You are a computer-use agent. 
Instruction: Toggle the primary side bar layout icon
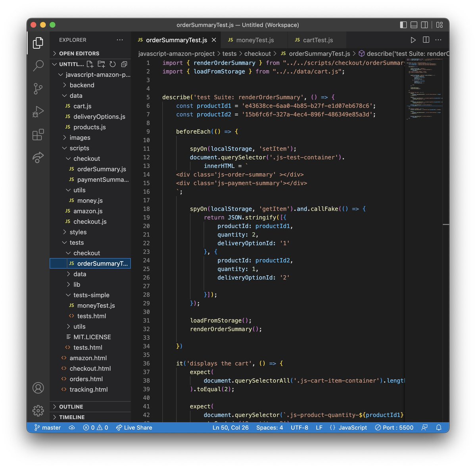[403, 25]
